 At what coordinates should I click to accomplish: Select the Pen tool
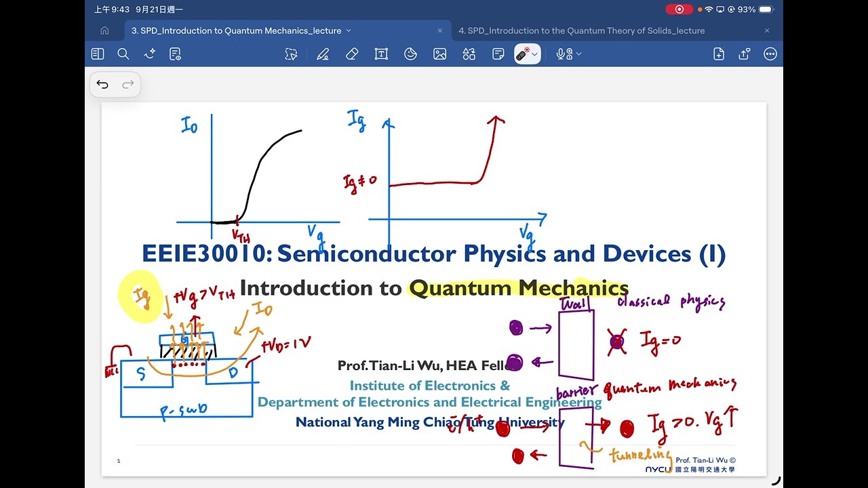point(323,54)
